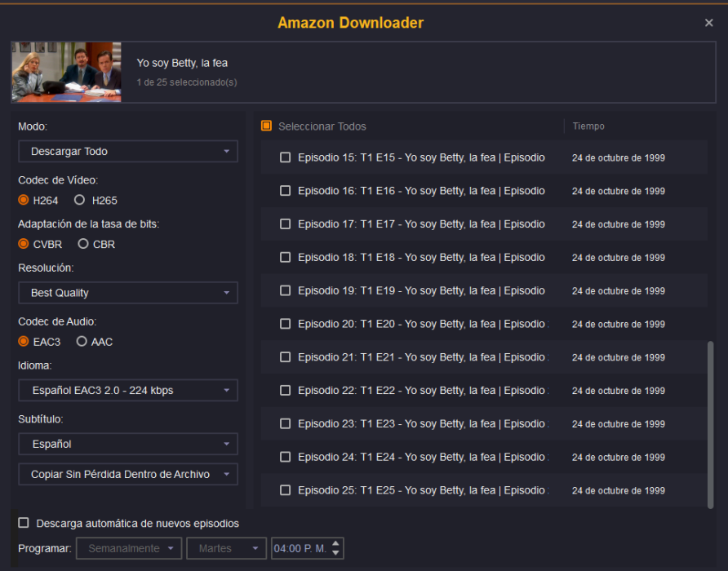Click the episode list vertical scrollbar
The height and width of the screenshot is (571, 728).
pos(709,424)
